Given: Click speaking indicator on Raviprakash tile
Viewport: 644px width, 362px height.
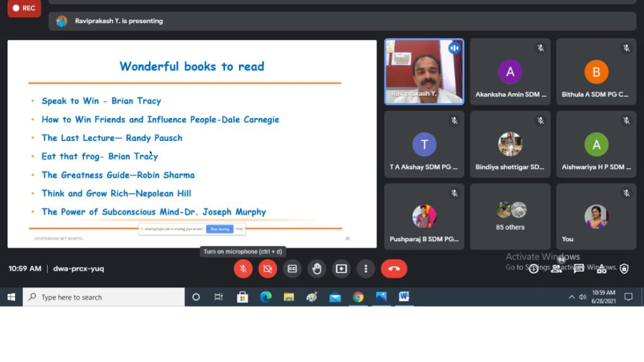Looking at the screenshot, I should click(454, 48).
